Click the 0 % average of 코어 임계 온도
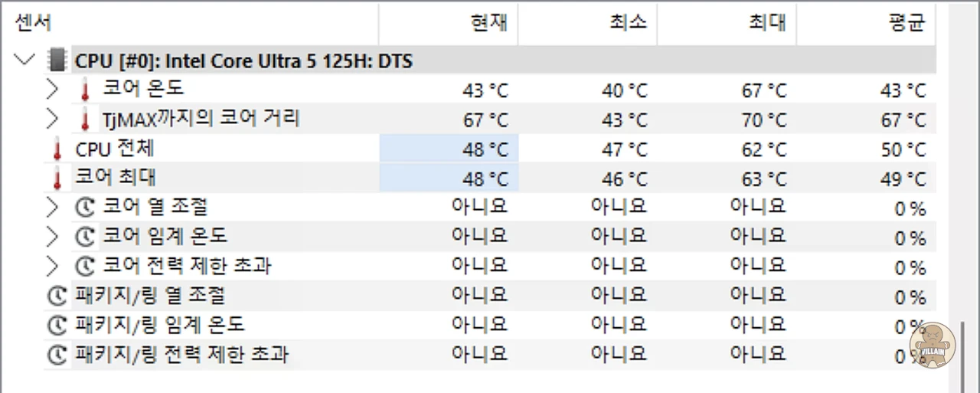The height and width of the screenshot is (393, 980). (x=911, y=238)
